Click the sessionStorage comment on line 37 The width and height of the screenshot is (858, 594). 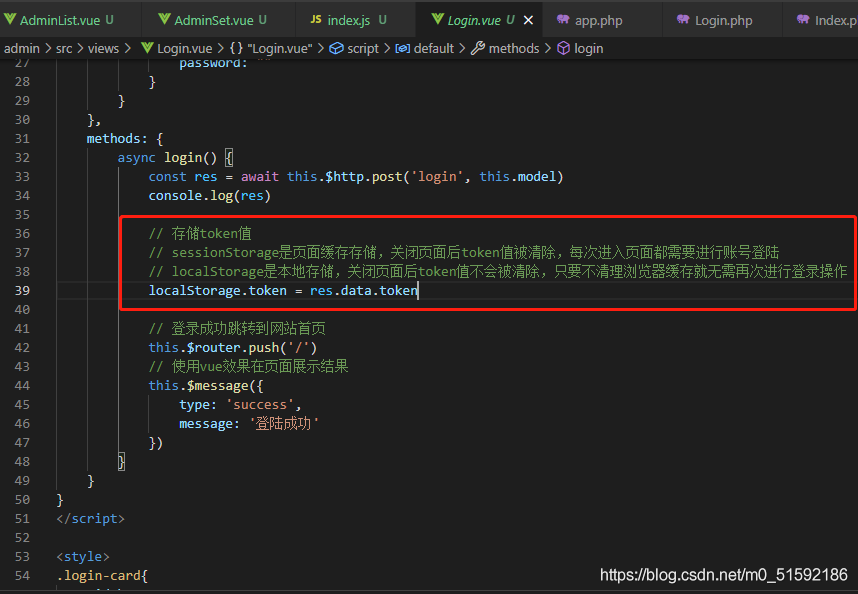463,253
